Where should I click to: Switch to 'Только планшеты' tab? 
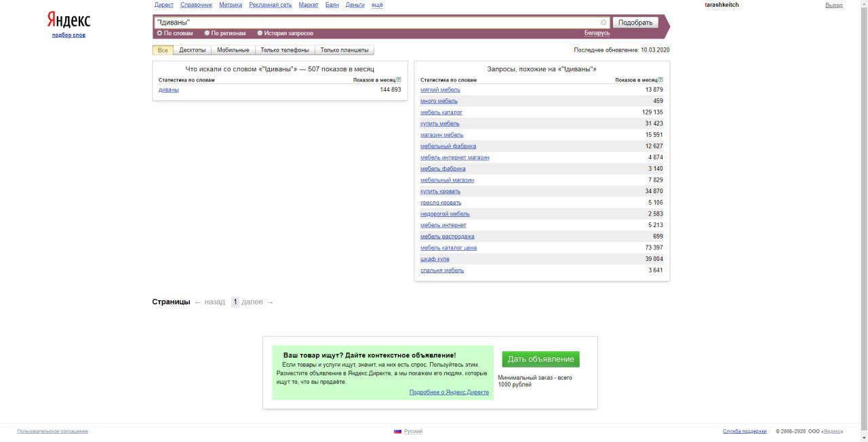[344, 50]
